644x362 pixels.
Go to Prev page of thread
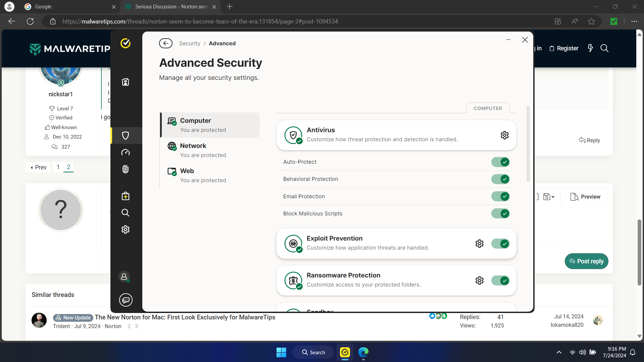pos(38,167)
